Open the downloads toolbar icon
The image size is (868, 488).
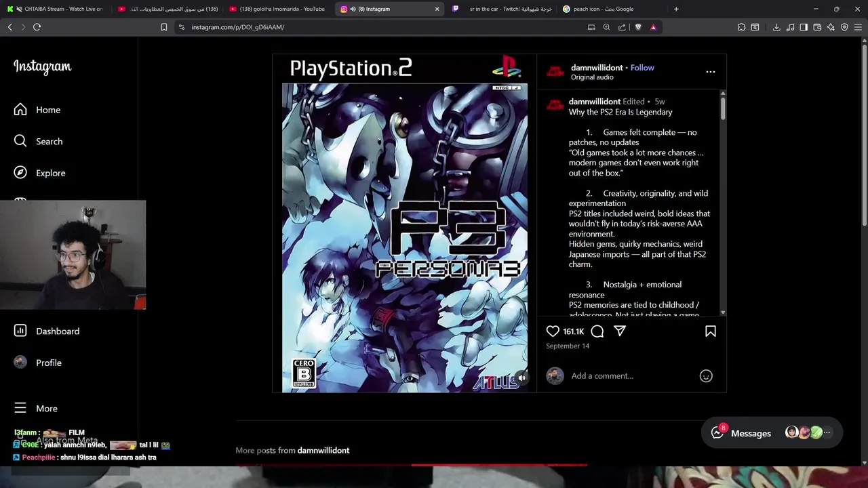[776, 27]
